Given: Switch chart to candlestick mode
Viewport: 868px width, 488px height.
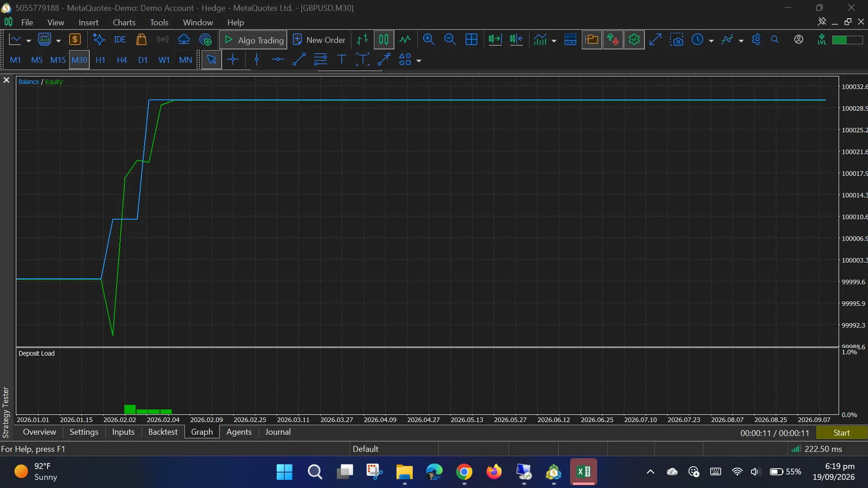Looking at the screenshot, I should 383,40.
